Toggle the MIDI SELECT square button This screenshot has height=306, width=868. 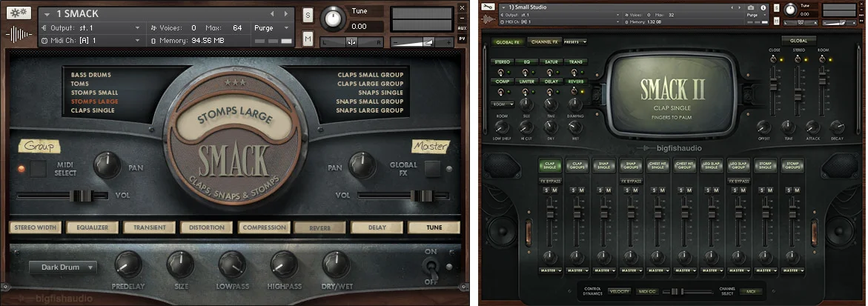tap(39, 168)
